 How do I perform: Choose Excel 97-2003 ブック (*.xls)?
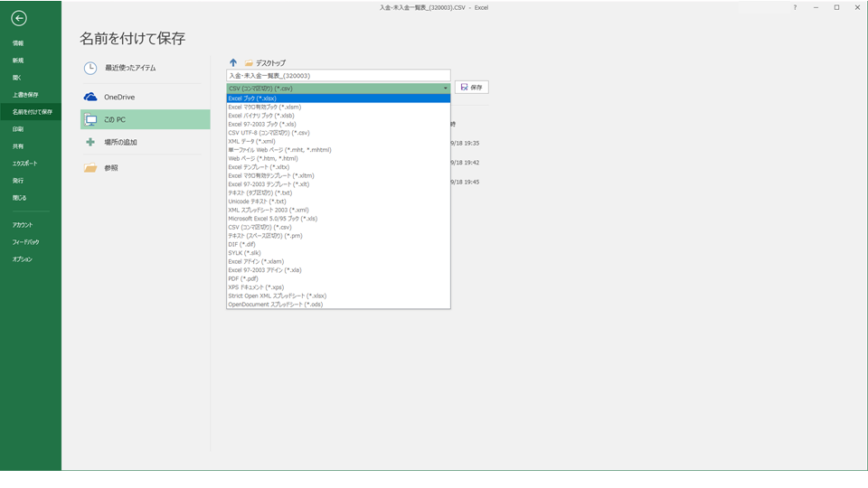click(338, 125)
